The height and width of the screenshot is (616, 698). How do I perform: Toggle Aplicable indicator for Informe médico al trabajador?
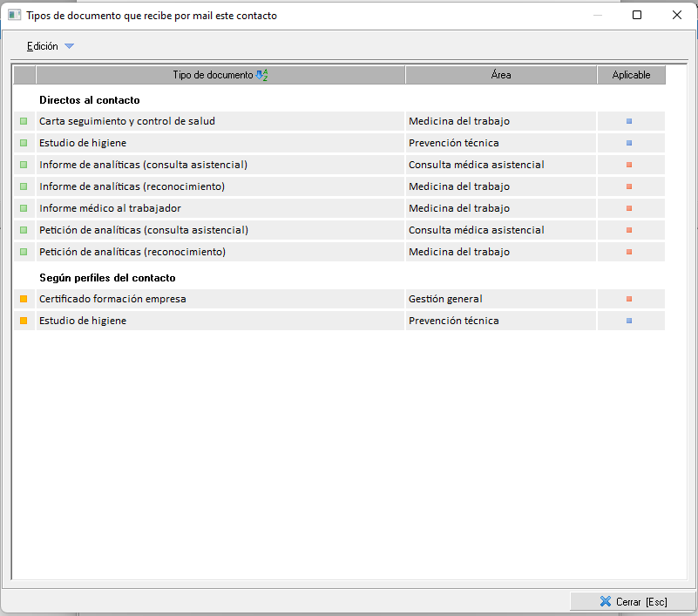pyautogui.click(x=629, y=208)
